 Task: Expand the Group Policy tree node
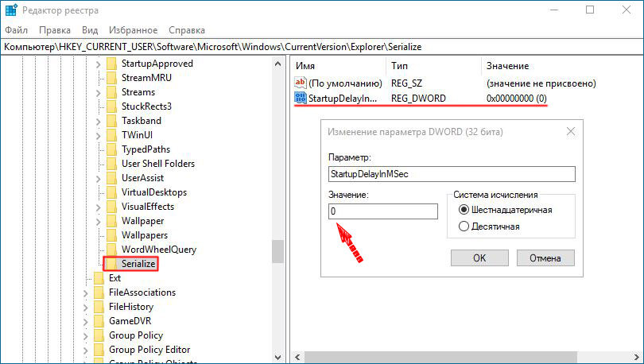[85, 336]
